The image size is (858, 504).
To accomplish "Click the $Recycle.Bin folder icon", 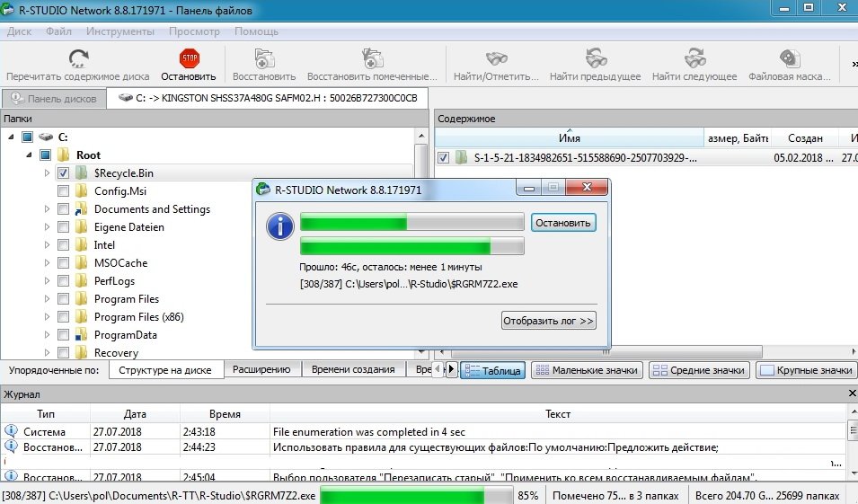I will (82, 172).
